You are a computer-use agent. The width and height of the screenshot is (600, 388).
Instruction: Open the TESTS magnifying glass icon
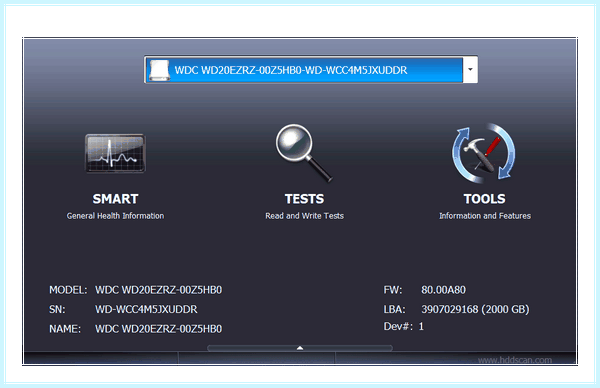tap(304, 153)
